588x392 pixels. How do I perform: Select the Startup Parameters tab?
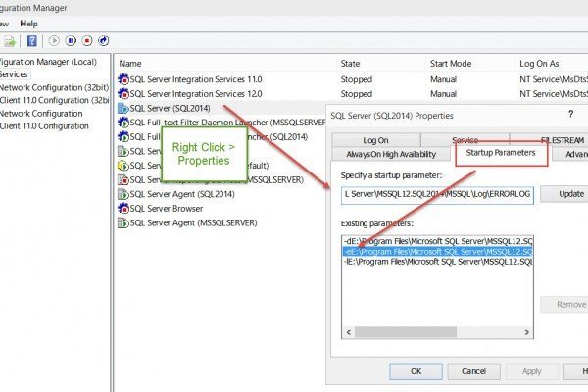tap(501, 153)
